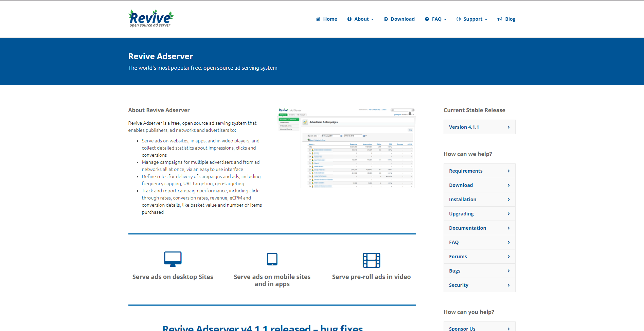
Task: Click Serve ads on desktop Sites heading
Action: [173, 277]
